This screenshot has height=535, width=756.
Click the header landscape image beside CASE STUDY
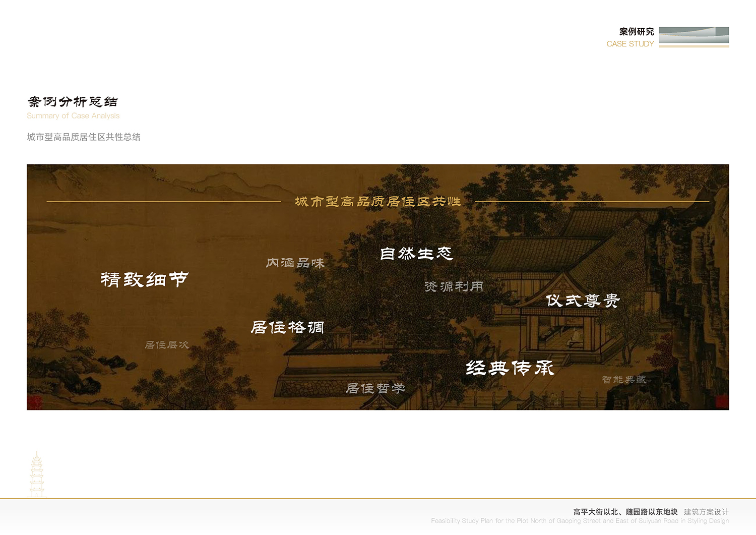tap(694, 37)
